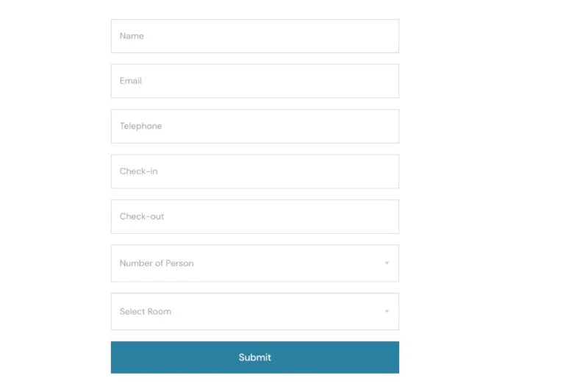The height and width of the screenshot is (392, 588).
Task: Click the 'Name' placeholder text
Action: click(132, 36)
